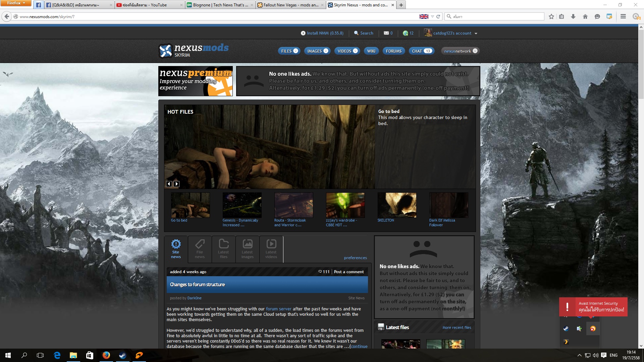
Task: Click Post a comment link
Action: click(349, 272)
